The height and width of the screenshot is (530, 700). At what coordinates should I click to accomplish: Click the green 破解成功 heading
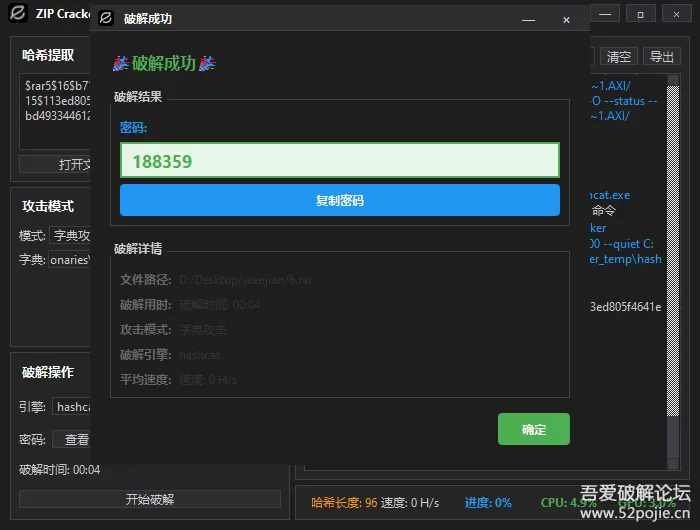click(x=164, y=63)
